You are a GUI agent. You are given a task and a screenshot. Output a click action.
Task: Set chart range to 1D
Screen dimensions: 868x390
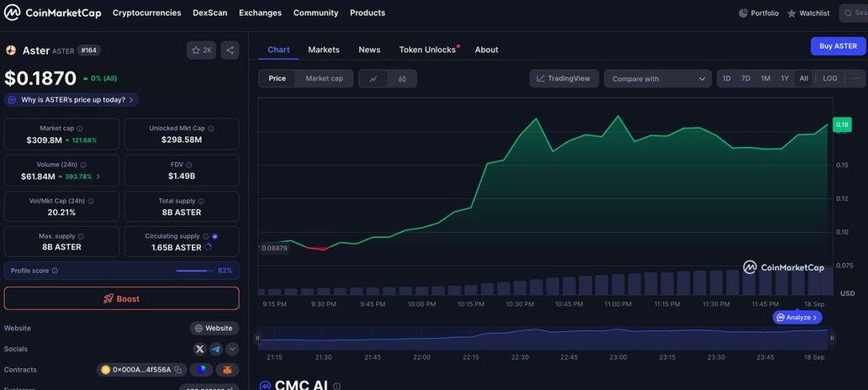click(x=727, y=78)
